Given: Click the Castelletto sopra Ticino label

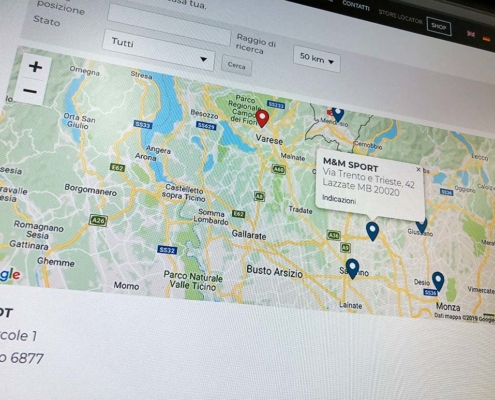Looking at the screenshot, I should (183, 193).
